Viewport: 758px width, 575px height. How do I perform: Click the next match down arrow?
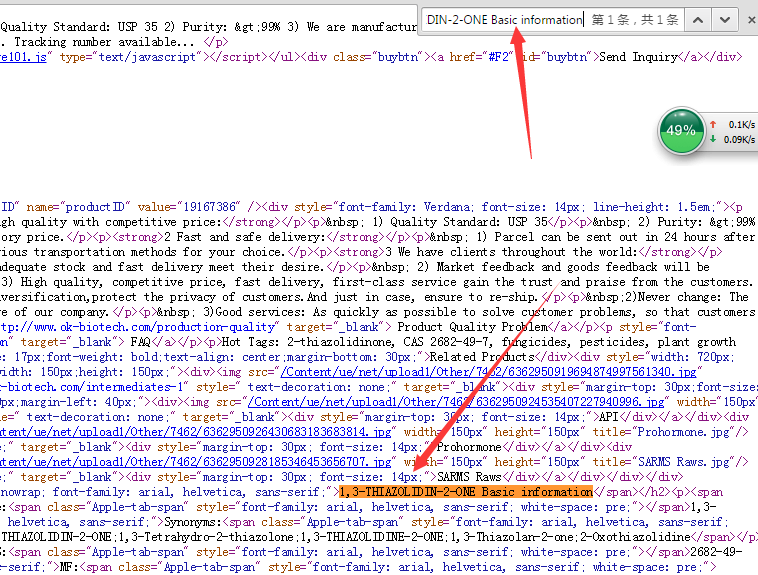coord(725,19)
